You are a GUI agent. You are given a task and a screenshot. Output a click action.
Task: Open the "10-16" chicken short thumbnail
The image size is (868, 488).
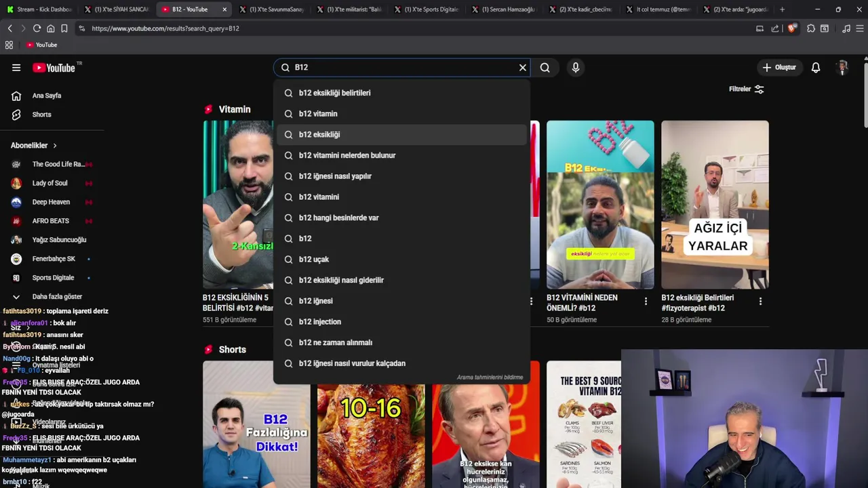click(371, 435)
